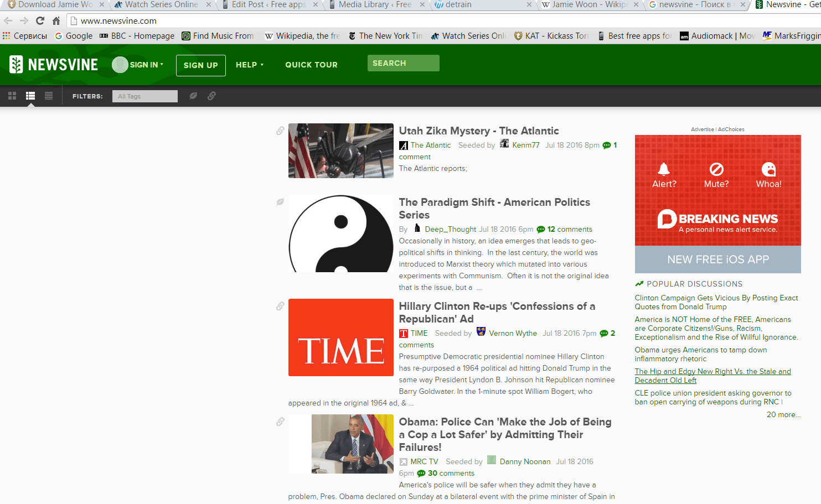This screenshot has height=504, width=821.
Task: Go back with browser back arrow
Action: pyautogui.click(x=8, y=21)
